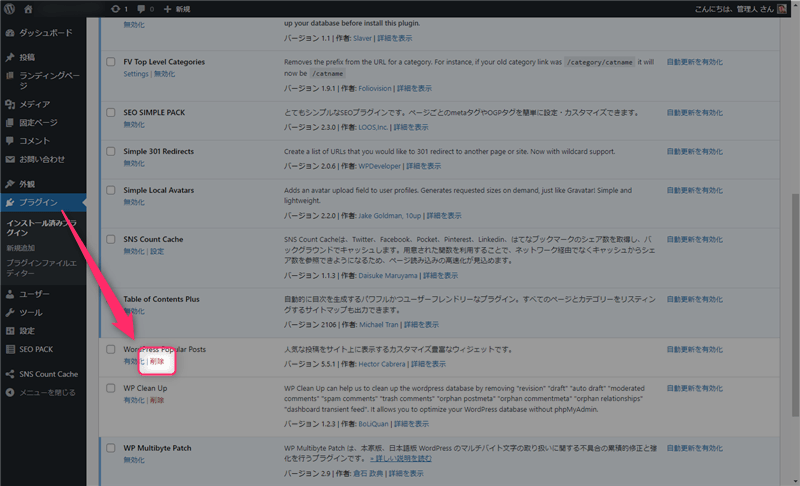Screen dimensions: 800x486
Task: Deactivate Simple 301 Redirects plugin
Action: click(134, 164)
